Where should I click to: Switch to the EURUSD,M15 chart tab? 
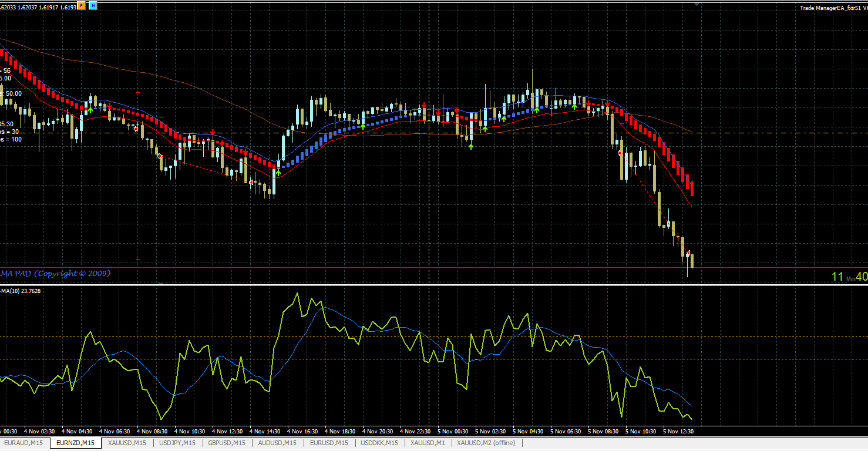pyautogui.click(x=329, y=443)
